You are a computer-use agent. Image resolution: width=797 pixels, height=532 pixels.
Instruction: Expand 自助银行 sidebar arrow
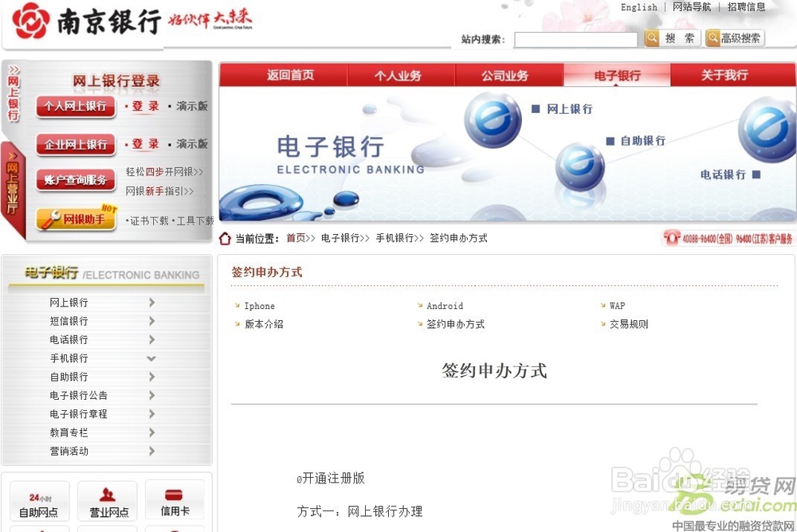point(152,377)
